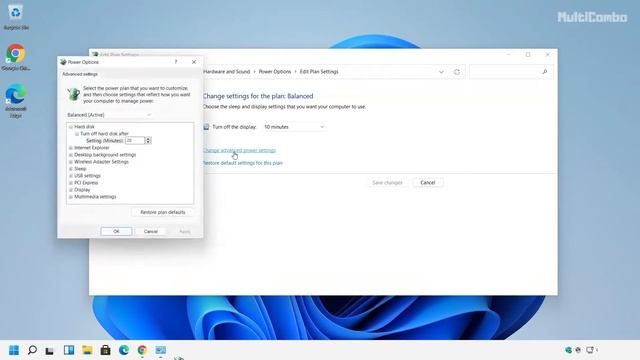Open address bar history dropdown chevron
The image size is (640, 360).
[441, 72]
